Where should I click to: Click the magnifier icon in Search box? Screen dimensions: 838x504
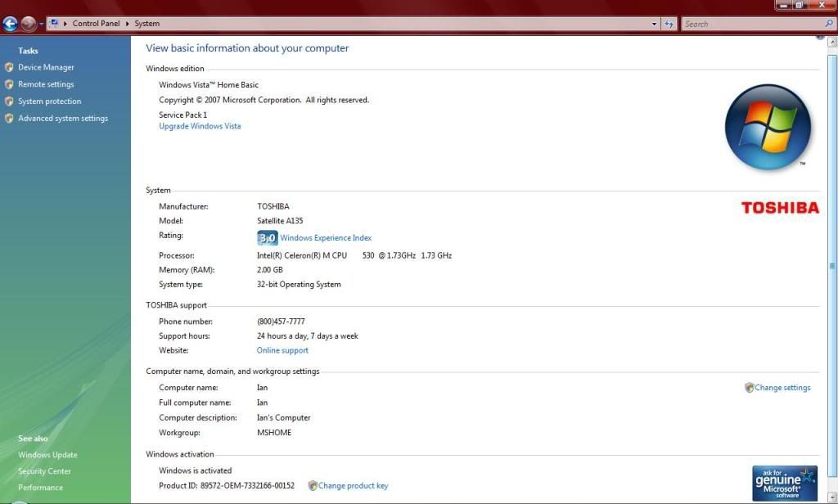(x=829, y=24)
